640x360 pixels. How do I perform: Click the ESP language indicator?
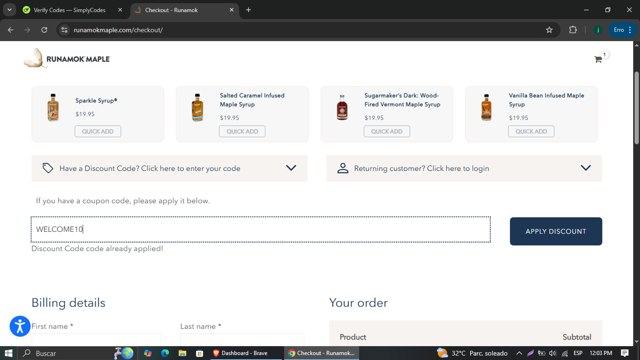click(578, 353)
